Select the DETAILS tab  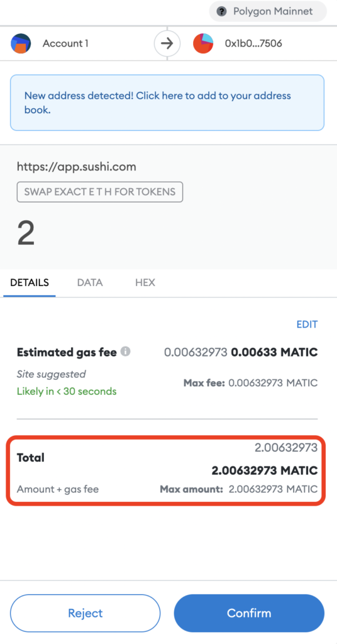click(x=30, y=282)
